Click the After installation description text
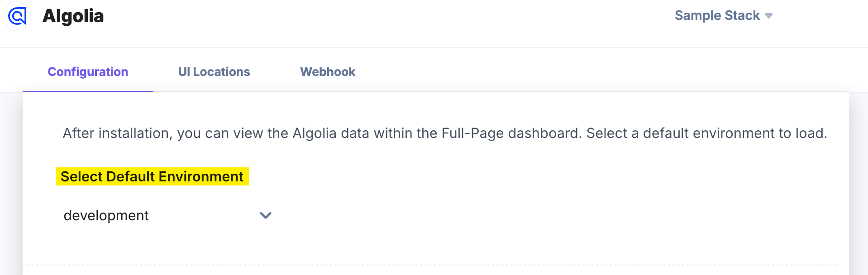Image resolution: width=868 pixels, height=275 pixels. point(118,133)
